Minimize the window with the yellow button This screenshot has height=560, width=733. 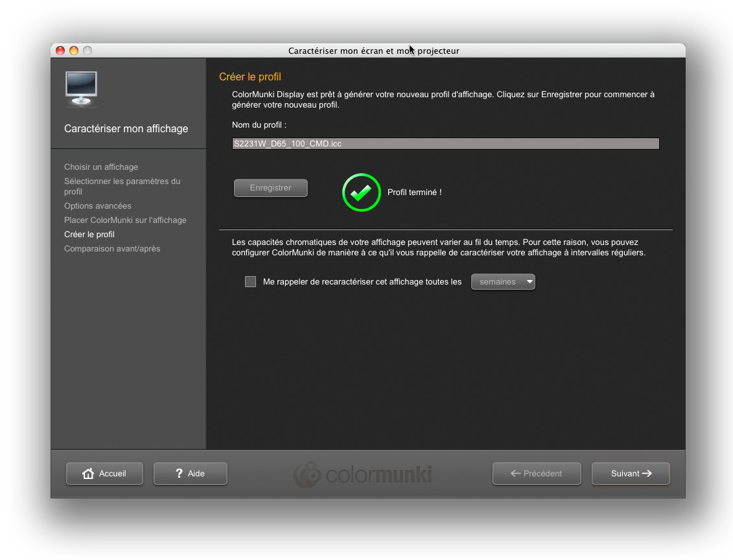point(74,51)
